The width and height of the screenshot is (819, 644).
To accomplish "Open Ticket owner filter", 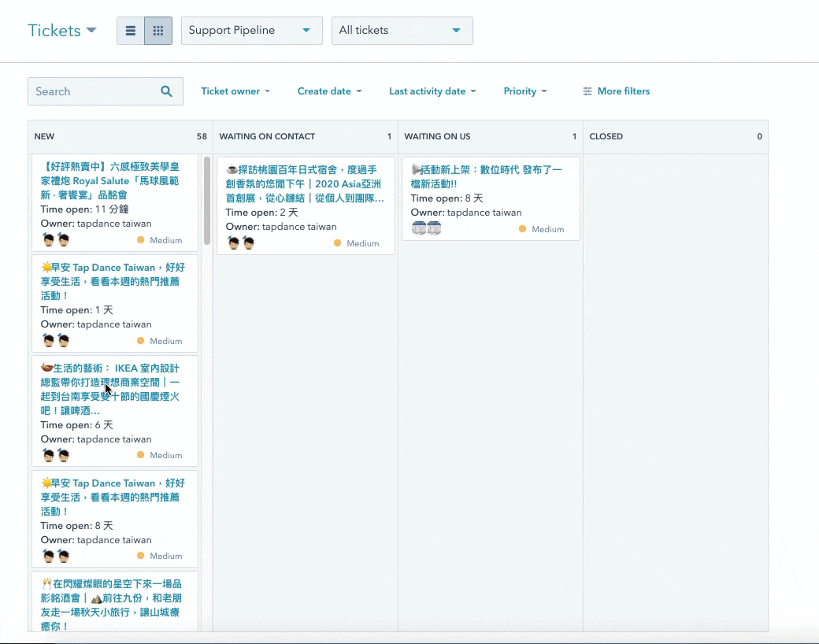I will (235, 91).
